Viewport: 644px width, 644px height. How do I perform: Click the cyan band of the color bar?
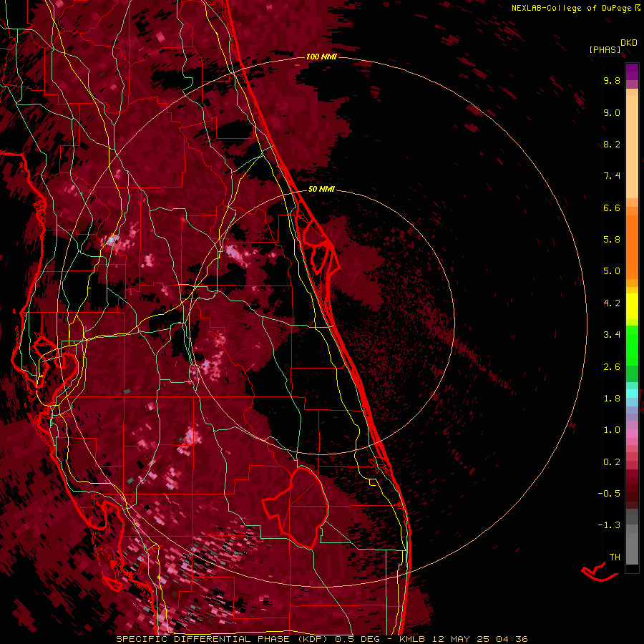tap(632, 394)
